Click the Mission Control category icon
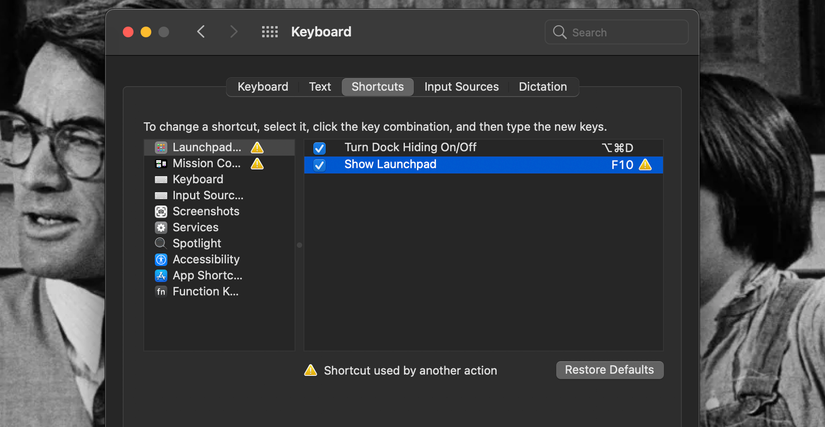The image size is (825, 427). point(161,164)
